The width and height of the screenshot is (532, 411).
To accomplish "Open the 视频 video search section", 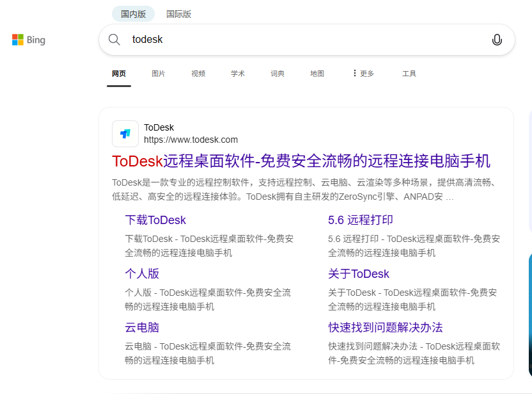I will pyautogui.click(x=198, y=73).
